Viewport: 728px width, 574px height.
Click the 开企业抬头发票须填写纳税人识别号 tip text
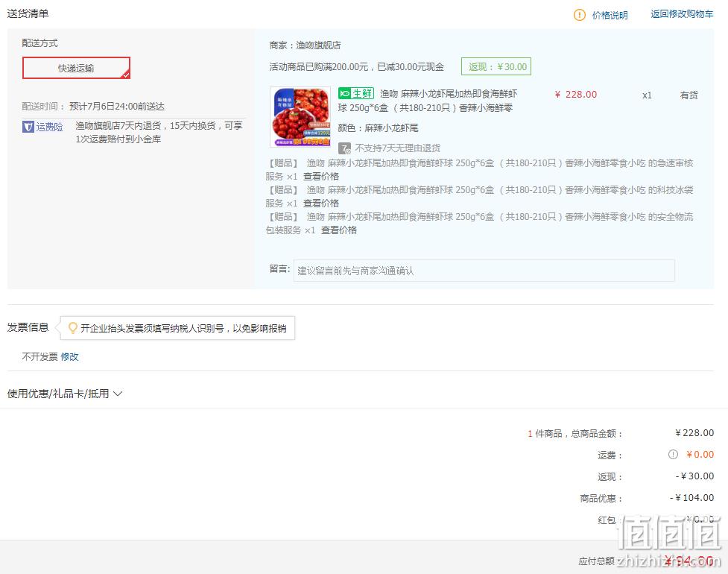[183, 328]
